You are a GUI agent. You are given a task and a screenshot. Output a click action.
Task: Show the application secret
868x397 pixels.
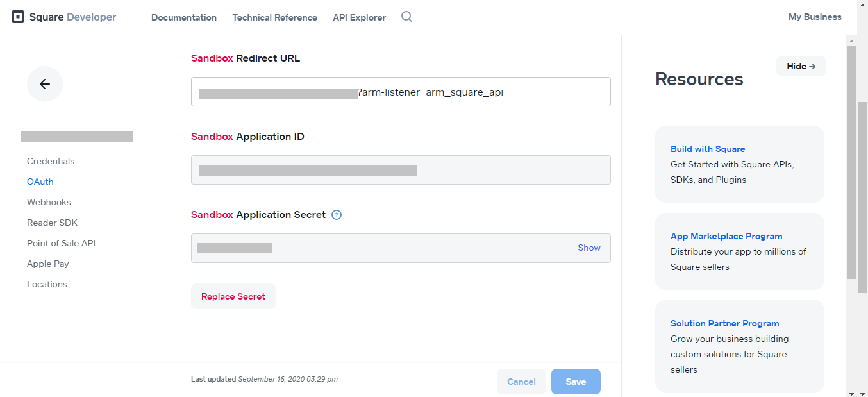pos(589,248)
